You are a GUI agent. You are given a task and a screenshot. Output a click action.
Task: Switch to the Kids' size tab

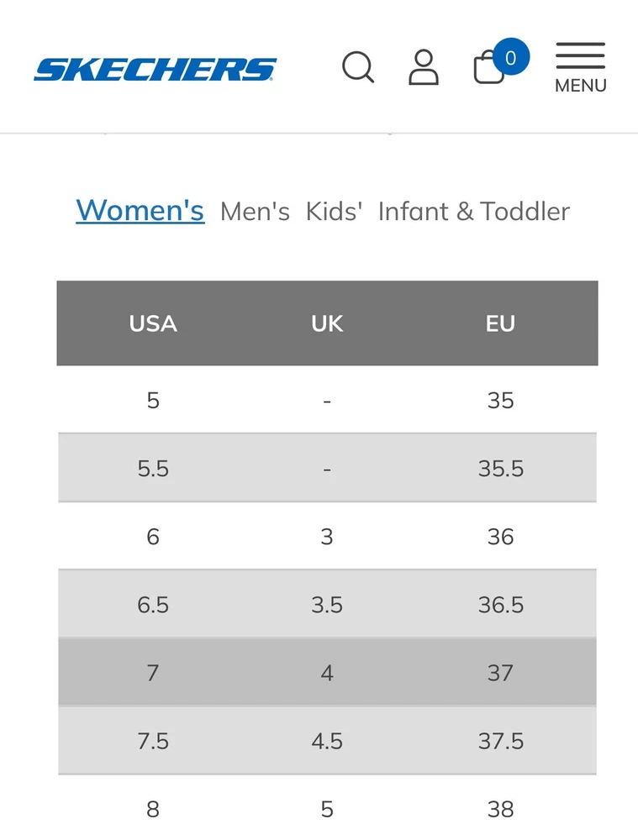(334, 212)
